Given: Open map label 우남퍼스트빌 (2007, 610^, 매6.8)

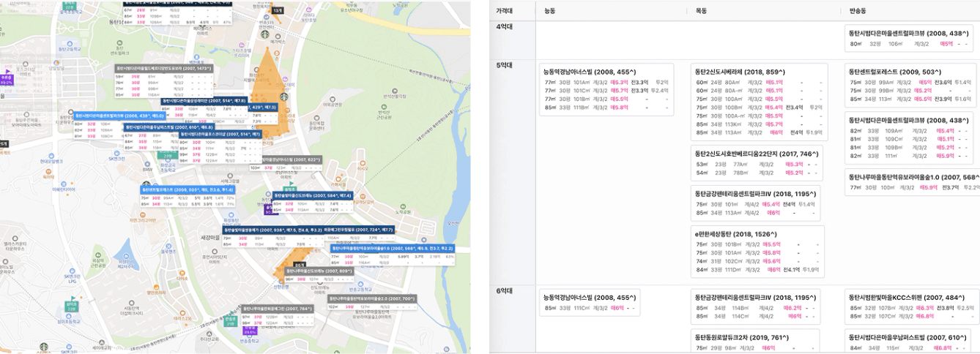Looking at the screenshot, I should coord(169,127).
